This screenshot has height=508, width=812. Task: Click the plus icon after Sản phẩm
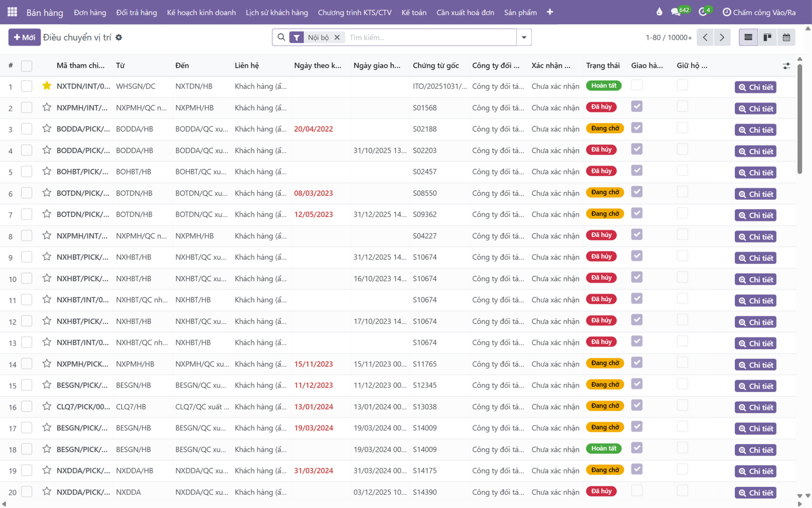[550, 12]
